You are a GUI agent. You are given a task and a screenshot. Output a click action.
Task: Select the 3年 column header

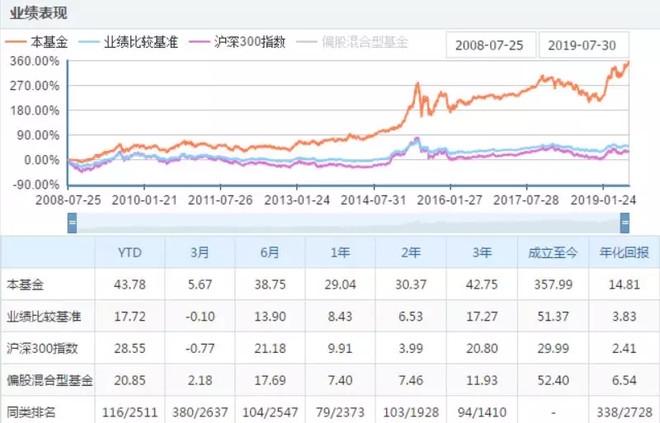point(482,253)
